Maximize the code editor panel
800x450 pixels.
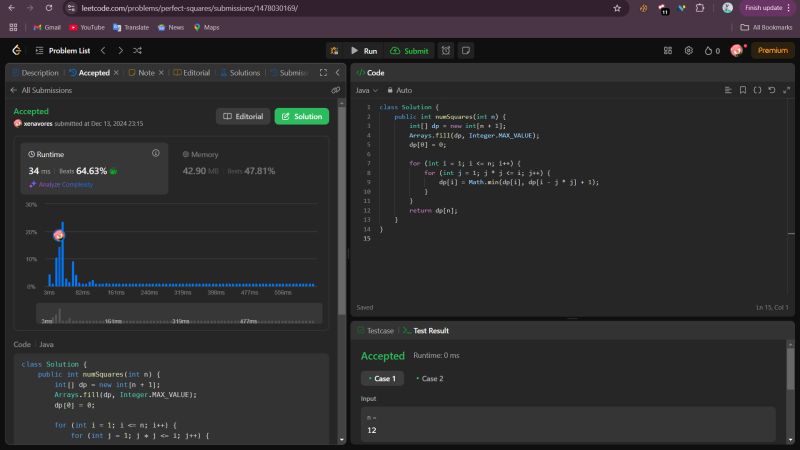784,90
